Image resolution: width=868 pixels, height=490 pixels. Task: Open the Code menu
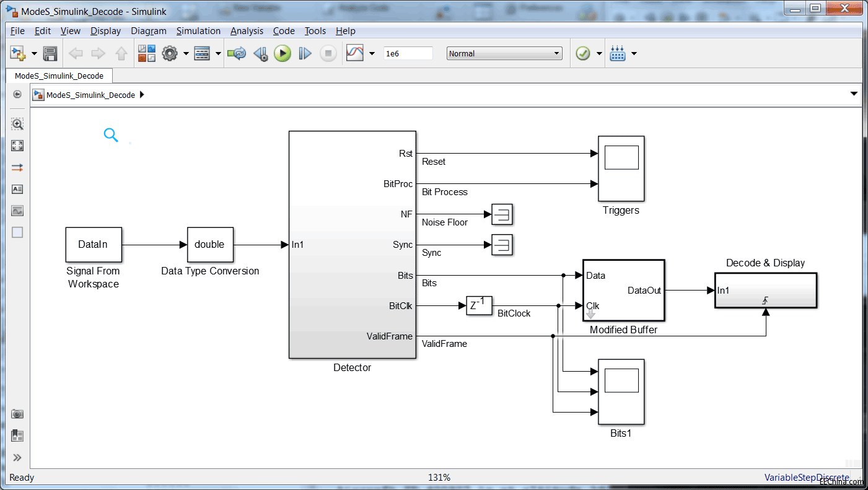(x=284, y=31)
